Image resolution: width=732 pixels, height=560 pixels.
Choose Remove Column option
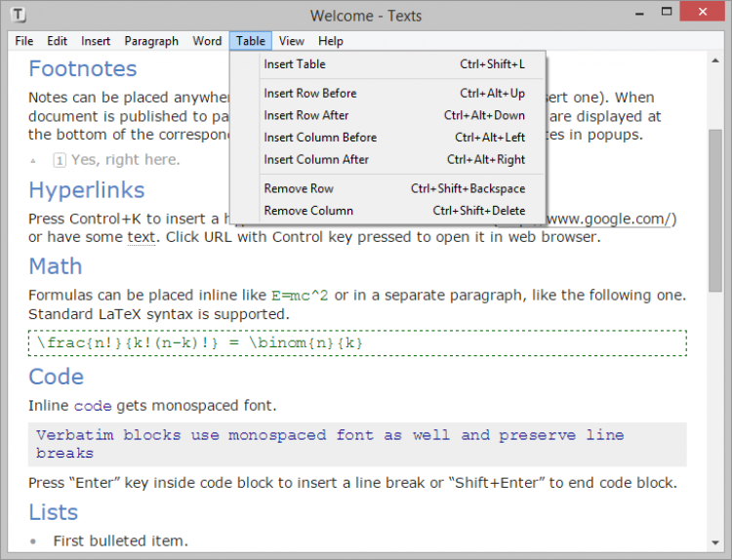coord(308,211)
